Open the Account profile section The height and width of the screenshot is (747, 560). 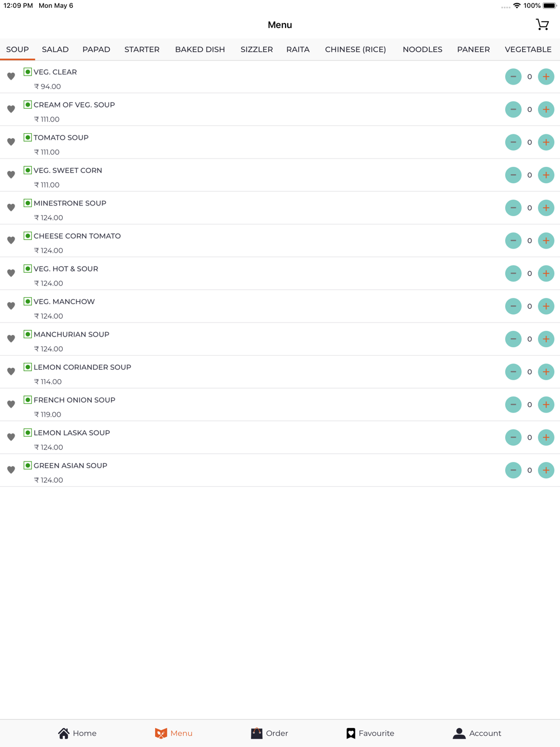[x=477, y=733]
